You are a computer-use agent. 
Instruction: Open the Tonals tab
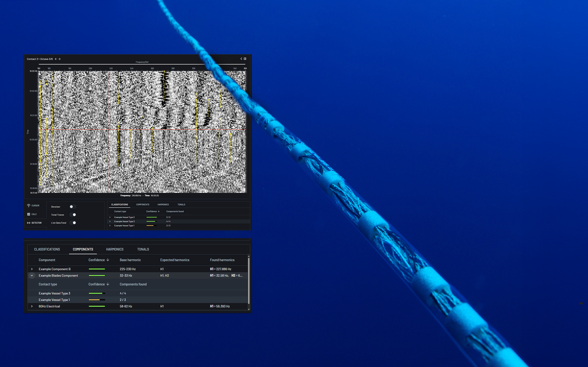[x=143, y=249]
